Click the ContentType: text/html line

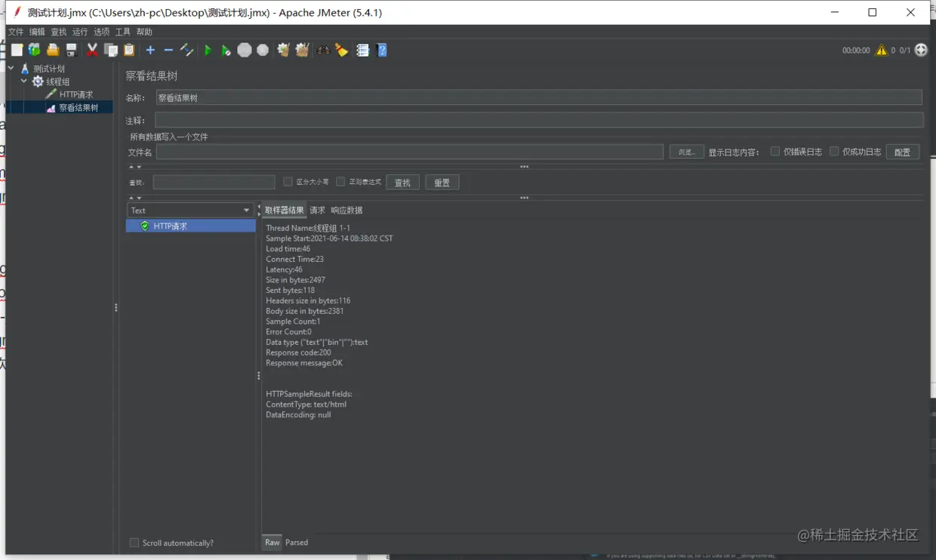tap(306, 405)
